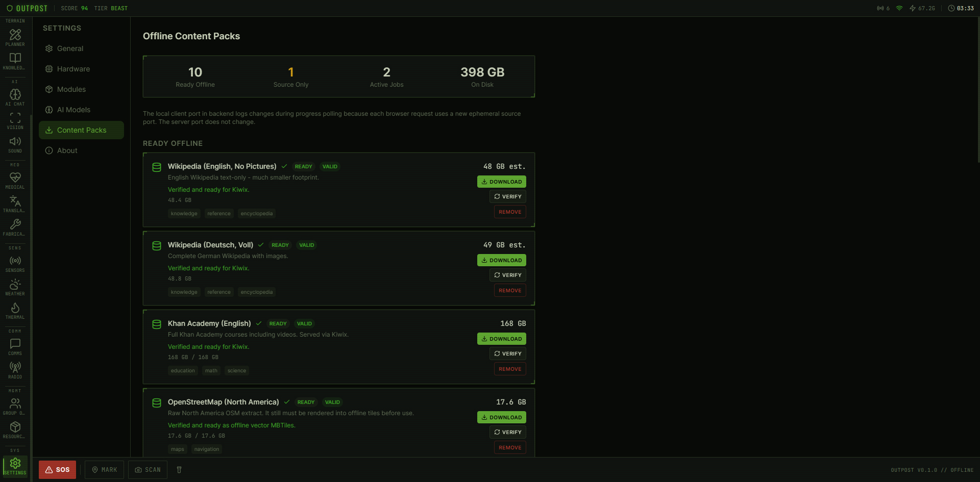Image resolution: width=980 pixels, height=482 pixels.
Task: Open the Knowledge book icon
Action: point(15,61)
